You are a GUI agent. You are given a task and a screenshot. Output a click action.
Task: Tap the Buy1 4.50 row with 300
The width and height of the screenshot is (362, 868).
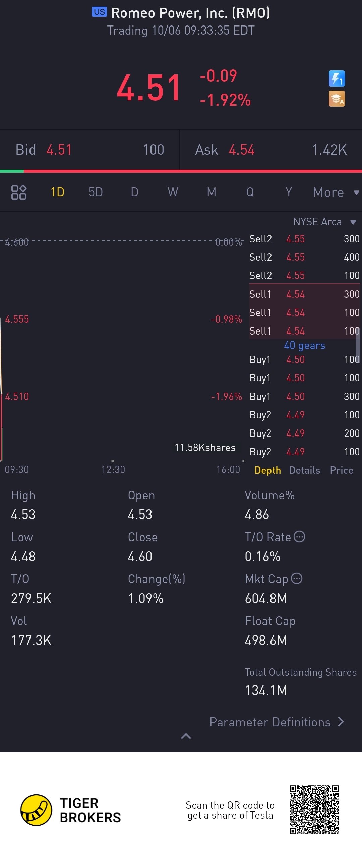(x=304, y=396)
